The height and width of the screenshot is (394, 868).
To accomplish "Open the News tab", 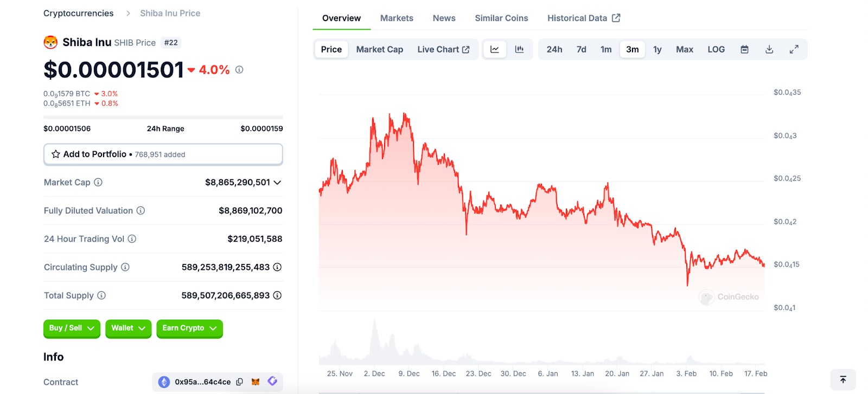I will pos(444,18).
